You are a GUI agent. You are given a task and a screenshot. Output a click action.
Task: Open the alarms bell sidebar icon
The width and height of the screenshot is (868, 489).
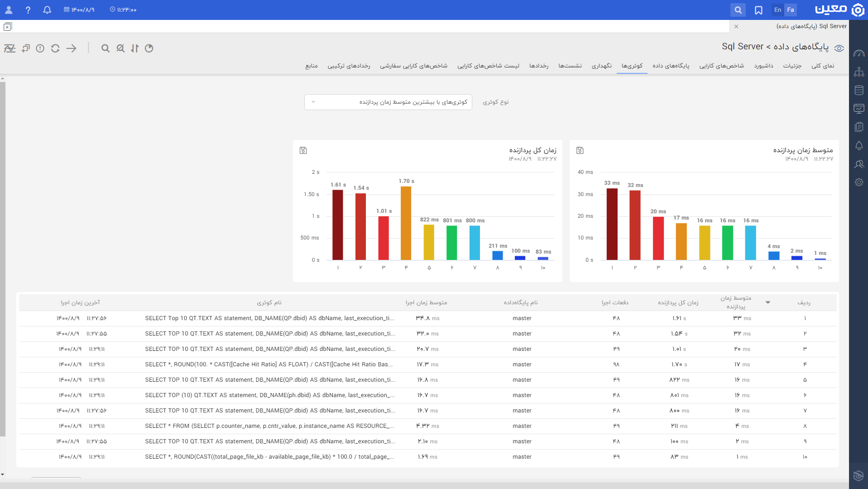click(859, 145)
